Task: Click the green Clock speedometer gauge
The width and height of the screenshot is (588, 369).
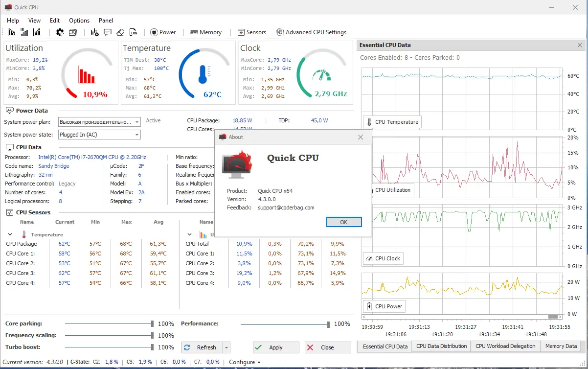Action: (322, 74)
